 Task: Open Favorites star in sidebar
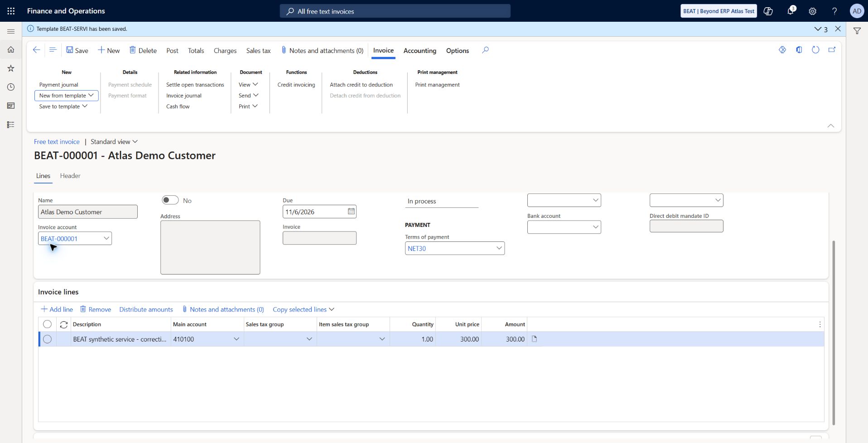click(x=11, y=68)
